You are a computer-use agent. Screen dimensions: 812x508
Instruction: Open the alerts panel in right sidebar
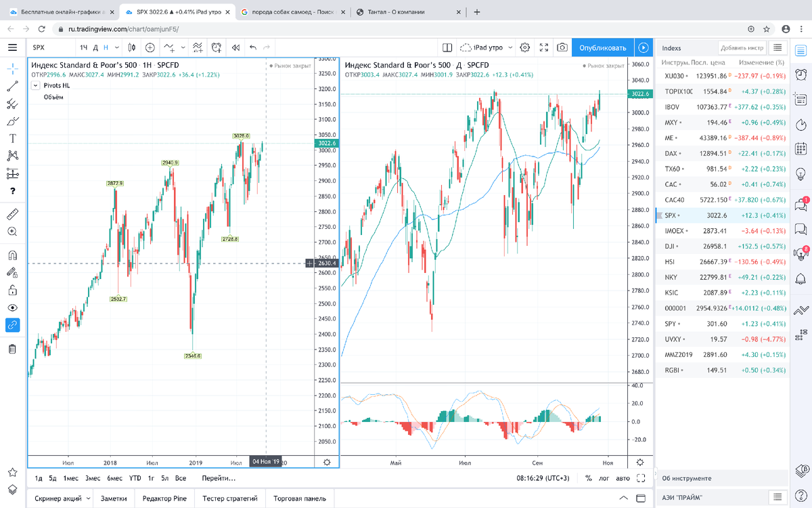801,73
